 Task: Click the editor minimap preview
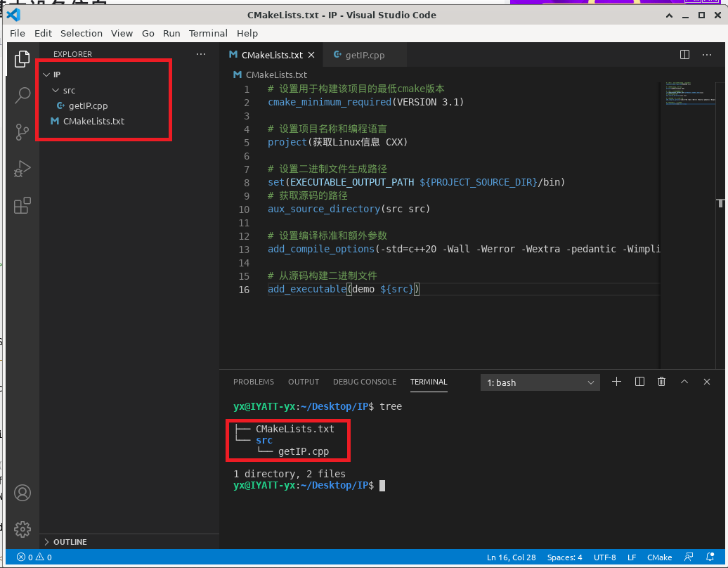690,95
